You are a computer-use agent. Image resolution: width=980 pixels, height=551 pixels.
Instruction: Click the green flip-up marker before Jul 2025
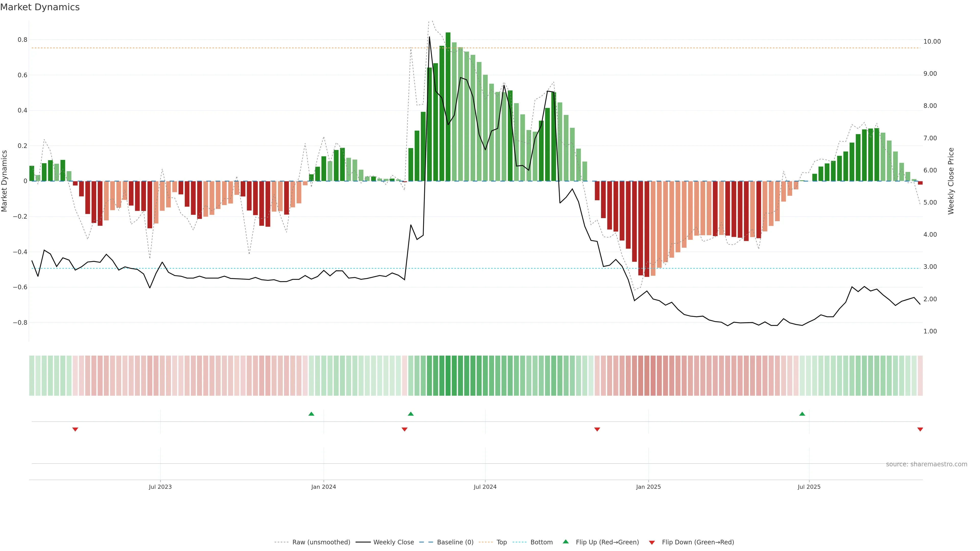pyautogui.click(x=802, y=414)
